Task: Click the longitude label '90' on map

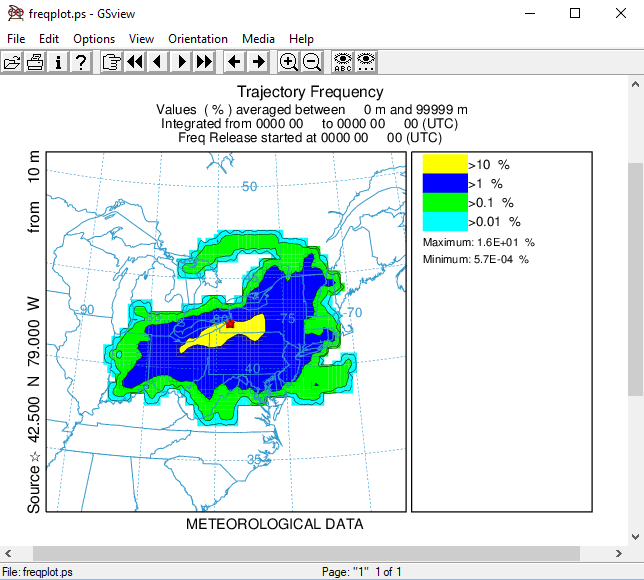Action: click(87, 309)
